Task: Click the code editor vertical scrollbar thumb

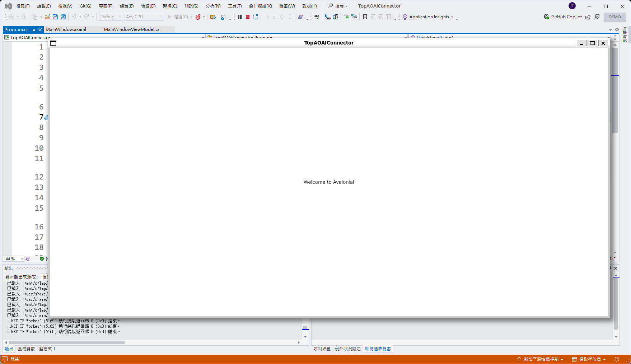Action: click(x=615, y=90)
